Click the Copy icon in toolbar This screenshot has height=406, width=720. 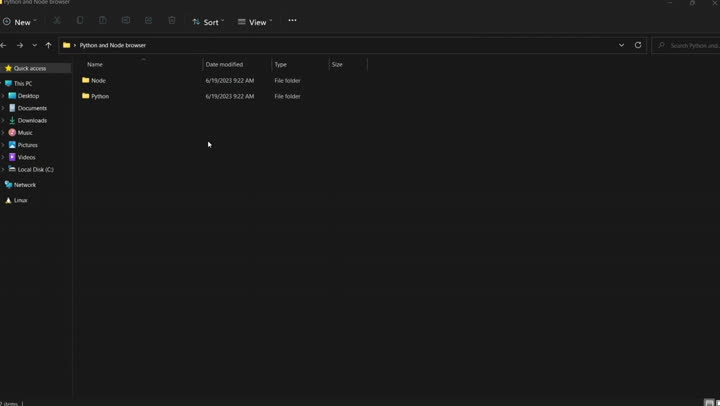(80, 21)
